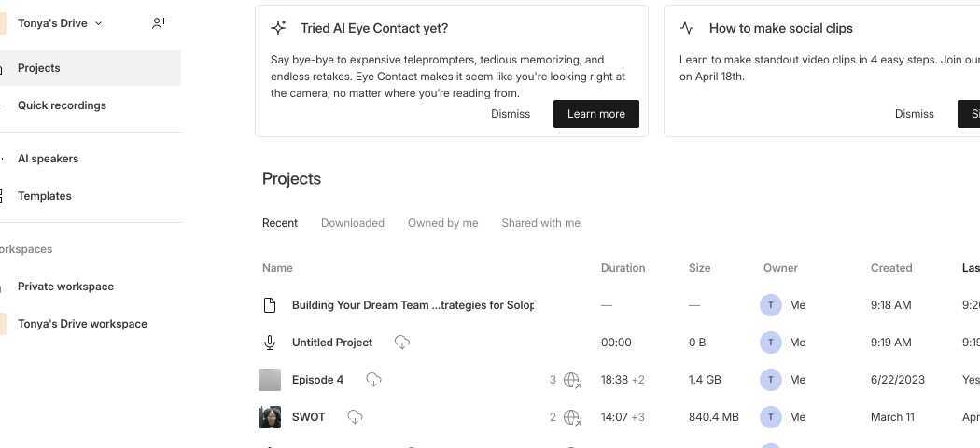Open the Shared with me tab

[x=540, y=223]
